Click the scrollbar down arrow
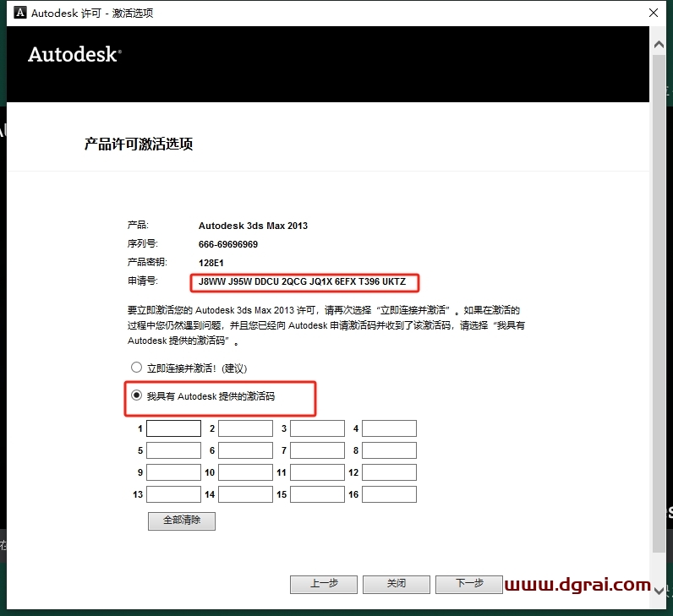 pos(659,591)
